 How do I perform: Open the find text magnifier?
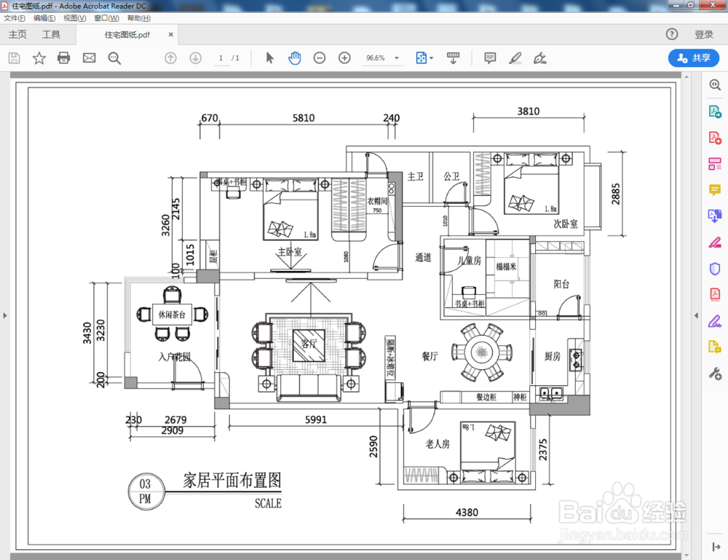[x=114, y=58]
